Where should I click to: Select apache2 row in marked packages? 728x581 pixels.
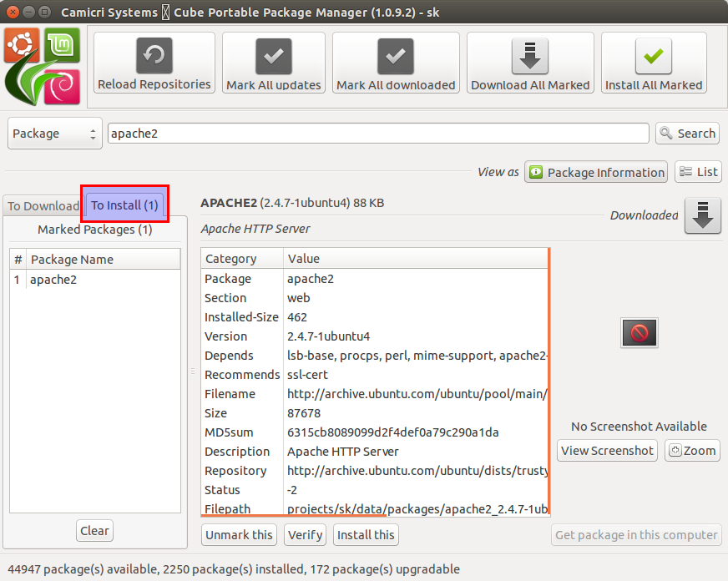pos(95,280)
